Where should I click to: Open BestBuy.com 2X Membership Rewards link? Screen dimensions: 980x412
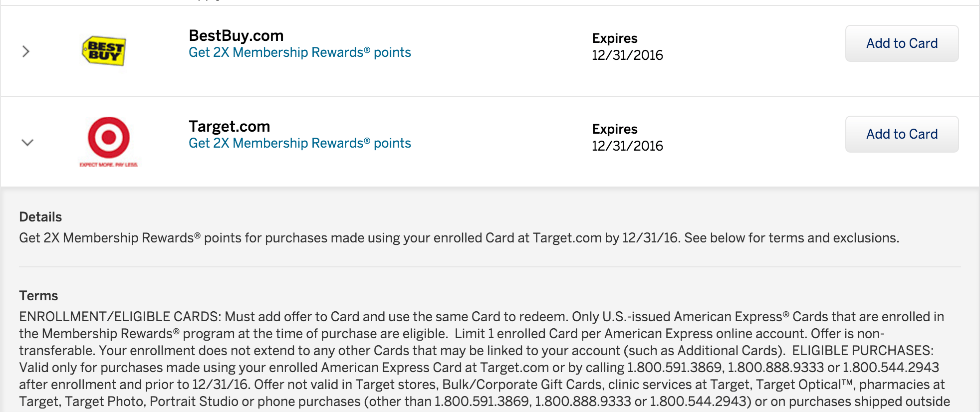pos(299,52)
